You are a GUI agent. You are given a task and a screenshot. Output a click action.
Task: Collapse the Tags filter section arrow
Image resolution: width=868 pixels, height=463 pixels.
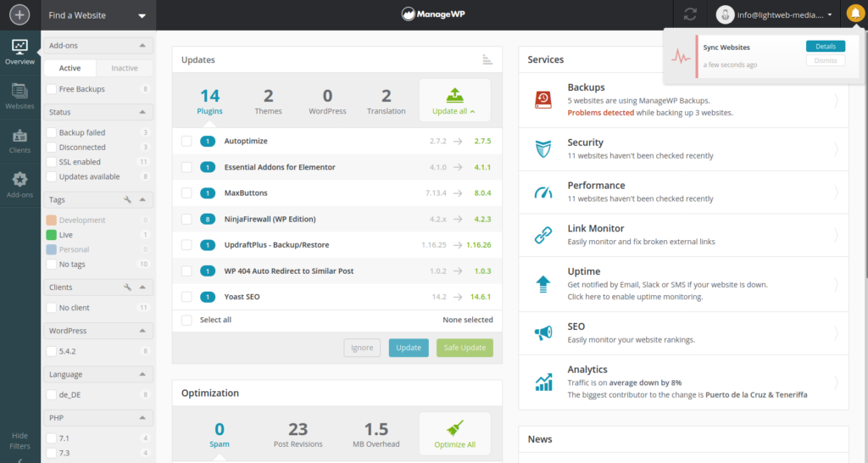tap(142, 199)
